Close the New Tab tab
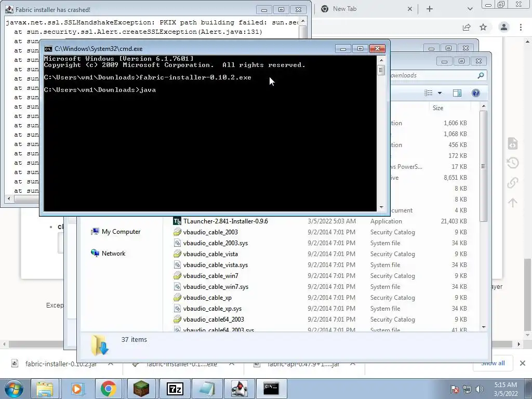Viewport: 532px width, 399px height. pyautogui.click(x=410, y=9)
